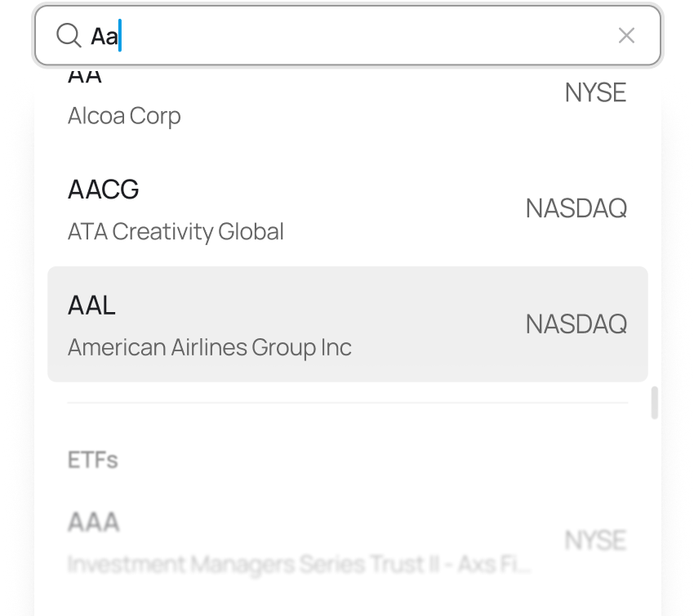Select the AAL ticker symbol

(x=92, y=306)
